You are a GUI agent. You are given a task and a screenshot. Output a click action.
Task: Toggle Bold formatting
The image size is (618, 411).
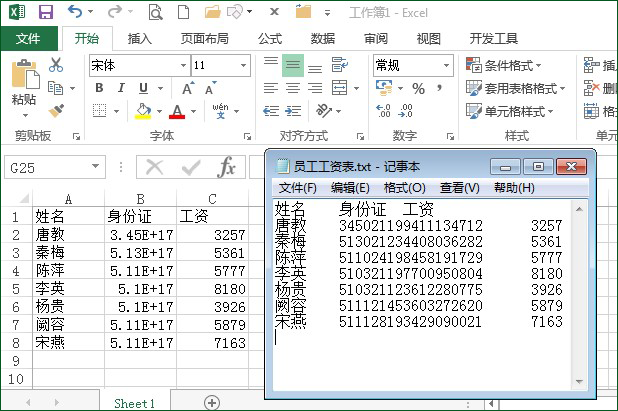[x=99, y=88]
